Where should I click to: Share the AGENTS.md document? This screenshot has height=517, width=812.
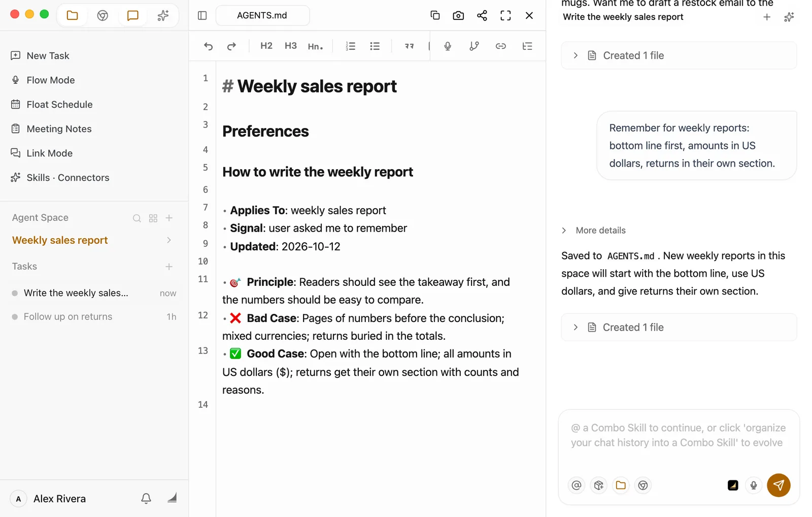coord(482,15)
